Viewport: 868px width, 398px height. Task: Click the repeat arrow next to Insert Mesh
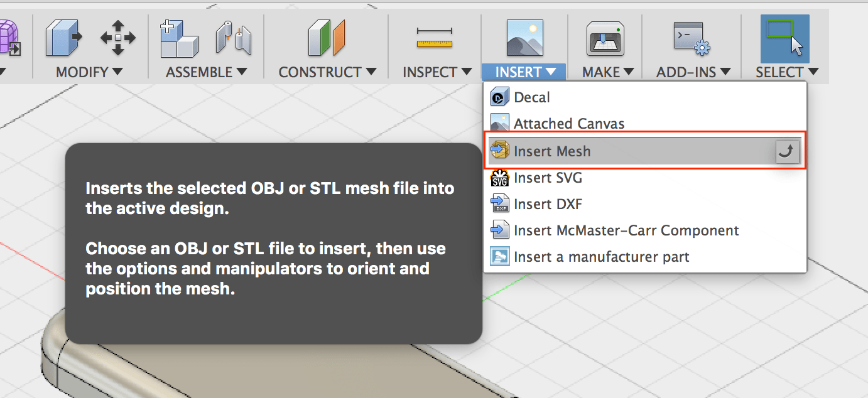coord(787,151)
